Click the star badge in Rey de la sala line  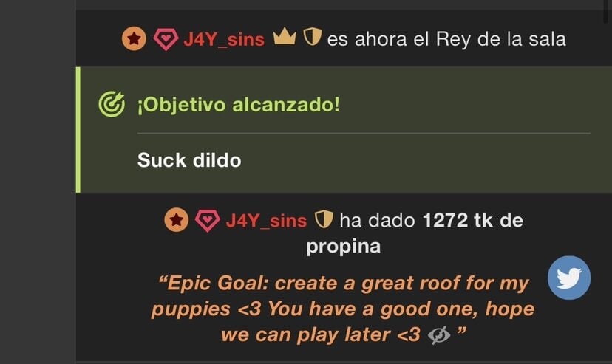tap(134, 38)
